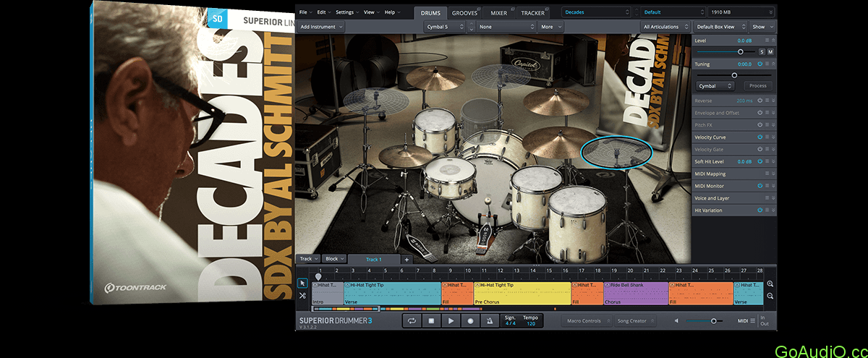Screen dimensions: 868x358
Task: Open the Decades library dropdown
Action: pyautogui.click(x=597, y=12)
